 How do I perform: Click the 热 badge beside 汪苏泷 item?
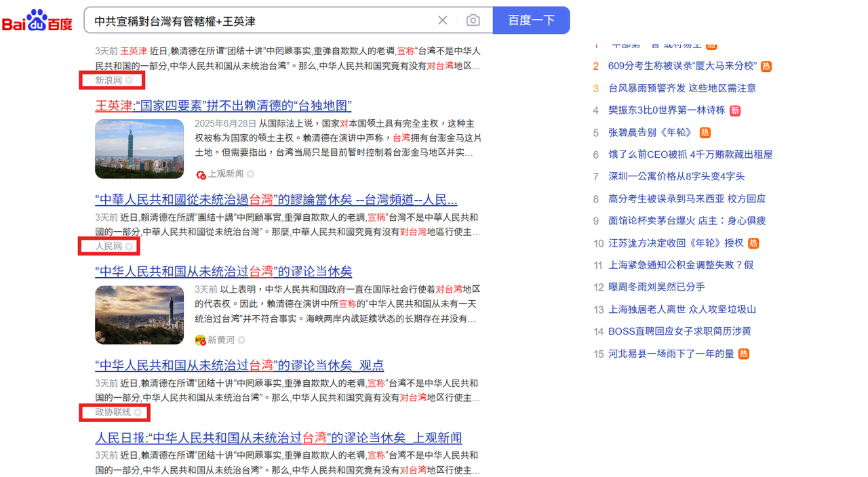click(753, 243)
